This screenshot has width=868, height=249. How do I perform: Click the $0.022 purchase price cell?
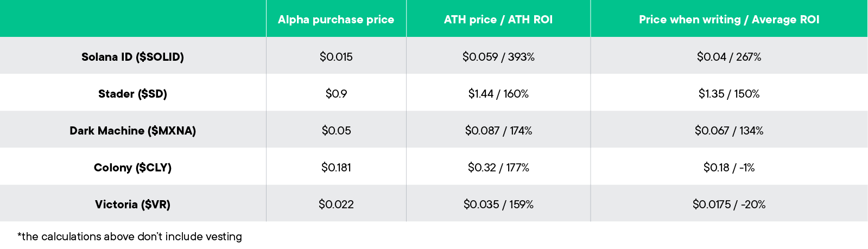[336, 204]
